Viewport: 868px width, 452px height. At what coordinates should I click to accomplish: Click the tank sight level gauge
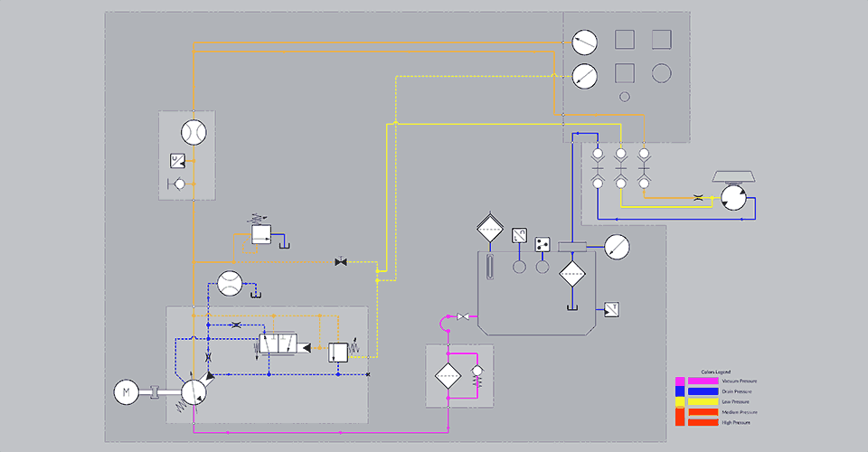pos(489,268)
